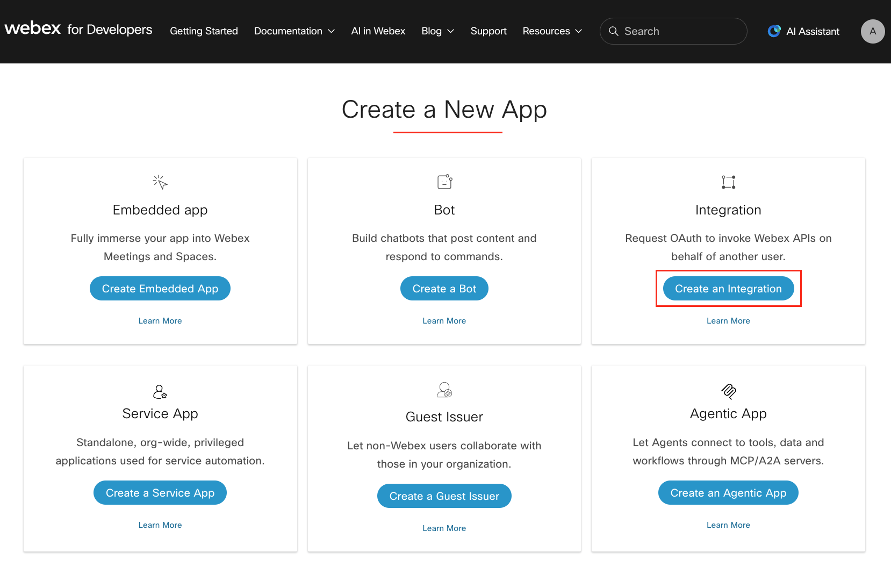Focus the Search input field

tap(673, 31)
